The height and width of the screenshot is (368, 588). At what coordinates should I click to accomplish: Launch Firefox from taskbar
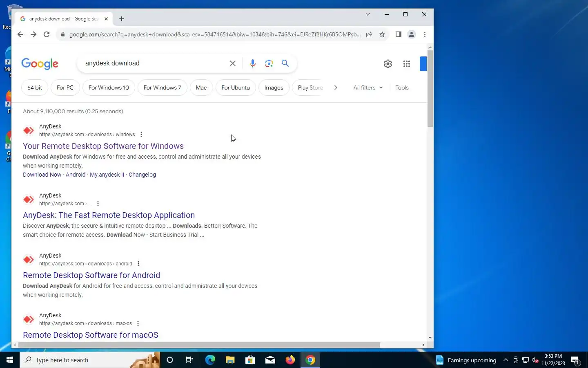290,360
